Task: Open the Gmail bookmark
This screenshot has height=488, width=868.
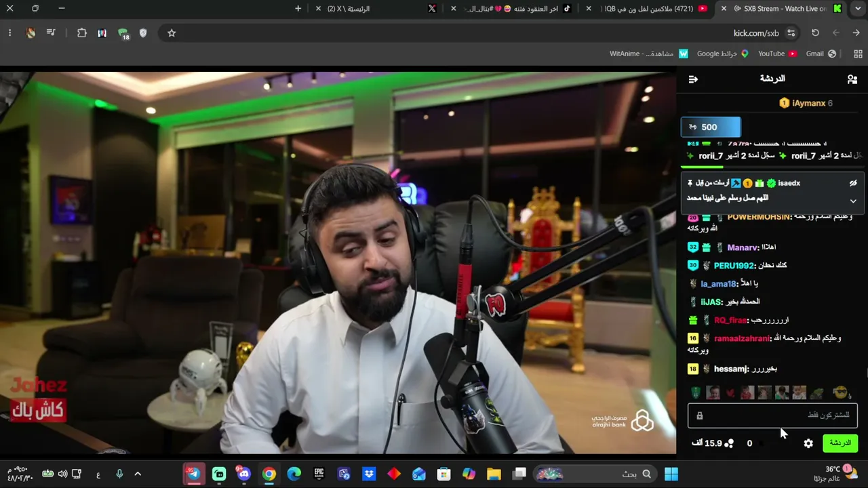Action: [821, 54]
